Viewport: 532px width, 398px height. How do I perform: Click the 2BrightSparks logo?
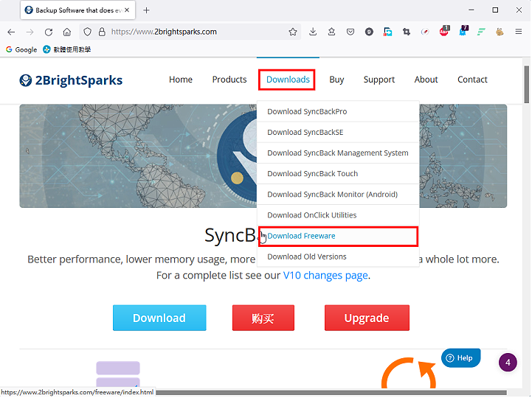tap(71, 80)
